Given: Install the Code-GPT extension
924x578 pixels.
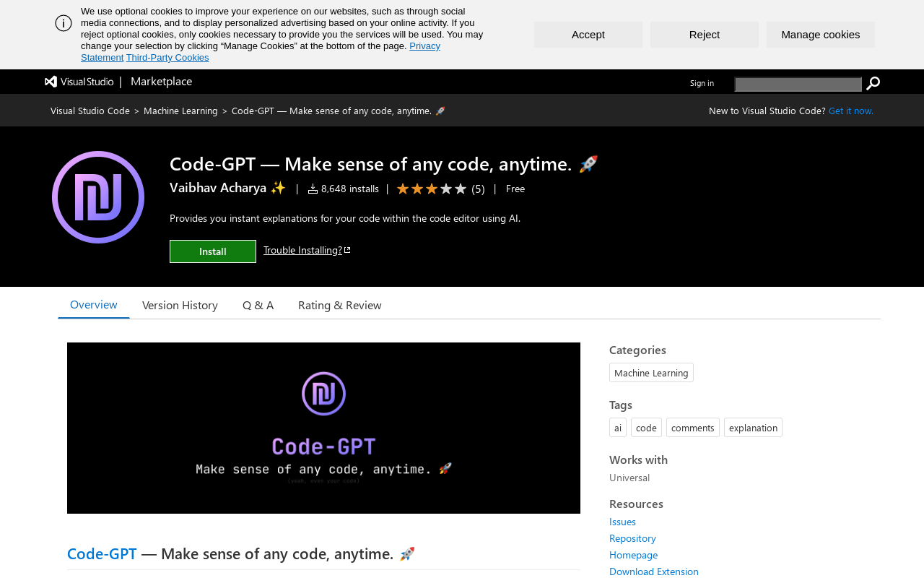Looking at the screenshot, I should (x=213, y=251).
